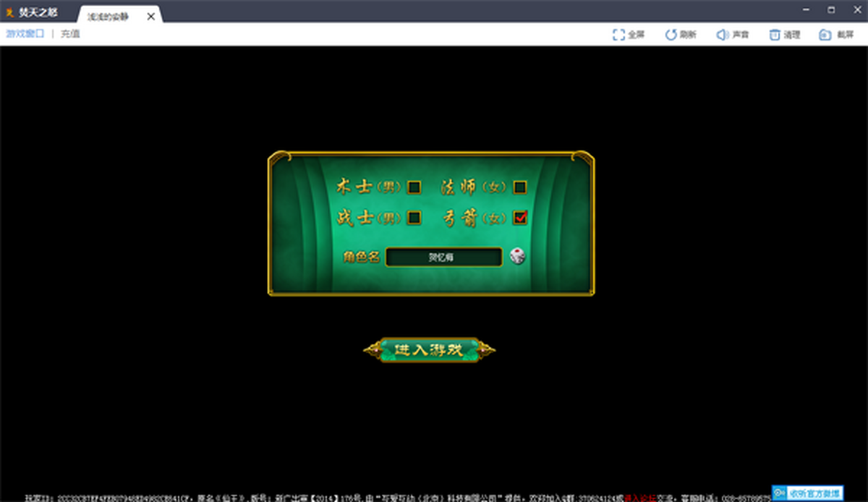The width and height of the screenshot is (868, 502).
Task: Select the 战士 (男) class checkbox
Action: (414, 217)
